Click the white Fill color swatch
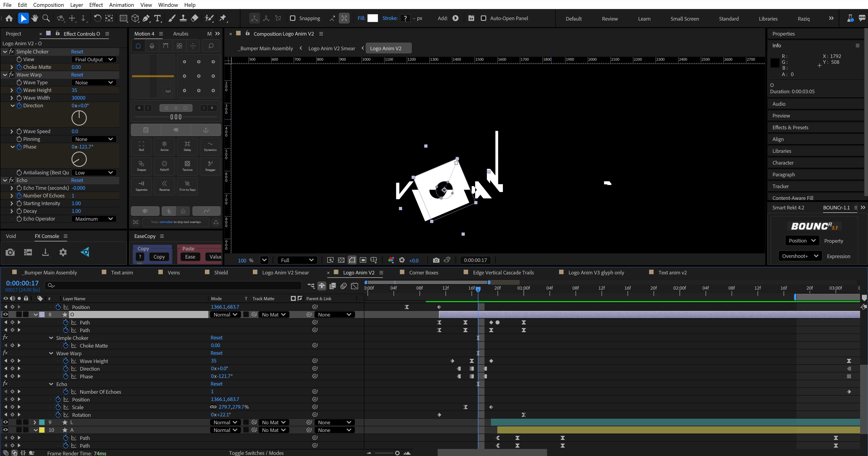The image size is (868, 456). tap(372, 18)
